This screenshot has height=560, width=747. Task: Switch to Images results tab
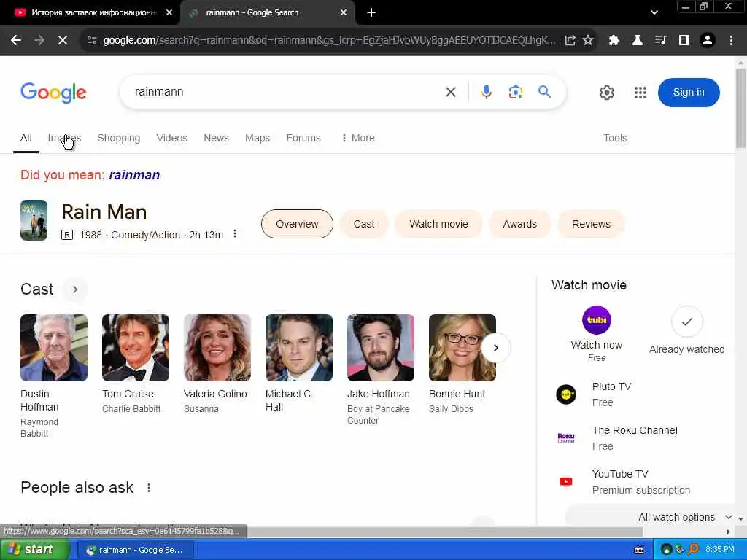[x=64, y=138]
